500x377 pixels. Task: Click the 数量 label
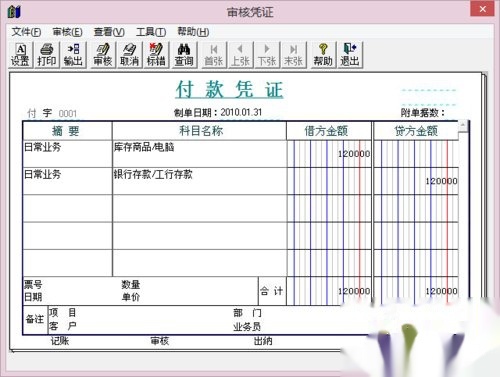[130, 285]
